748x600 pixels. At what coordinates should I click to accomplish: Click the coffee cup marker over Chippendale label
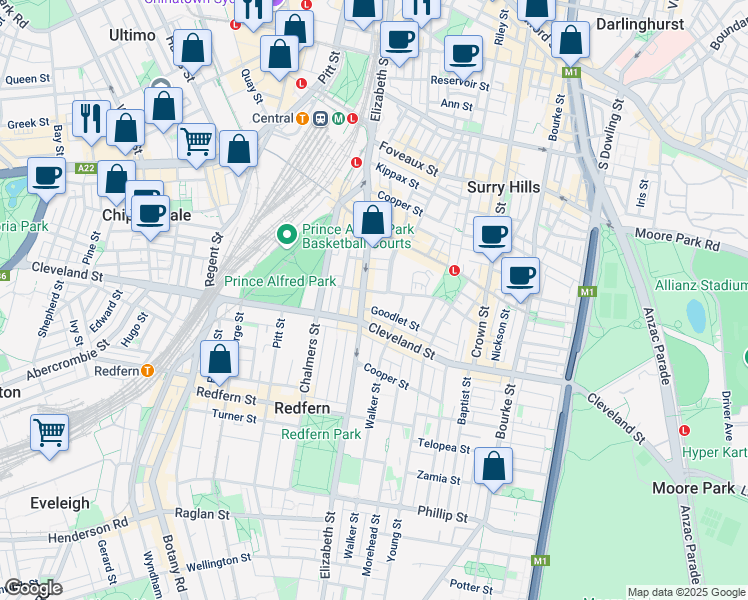[x=150, y=217]
